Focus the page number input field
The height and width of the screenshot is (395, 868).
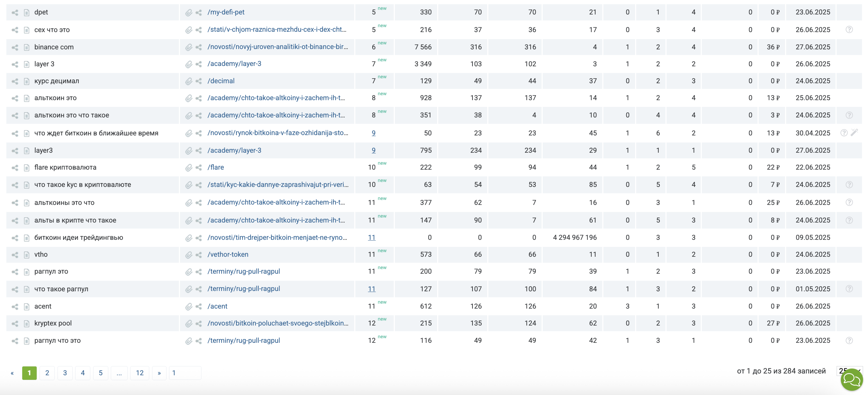point(185,373)
